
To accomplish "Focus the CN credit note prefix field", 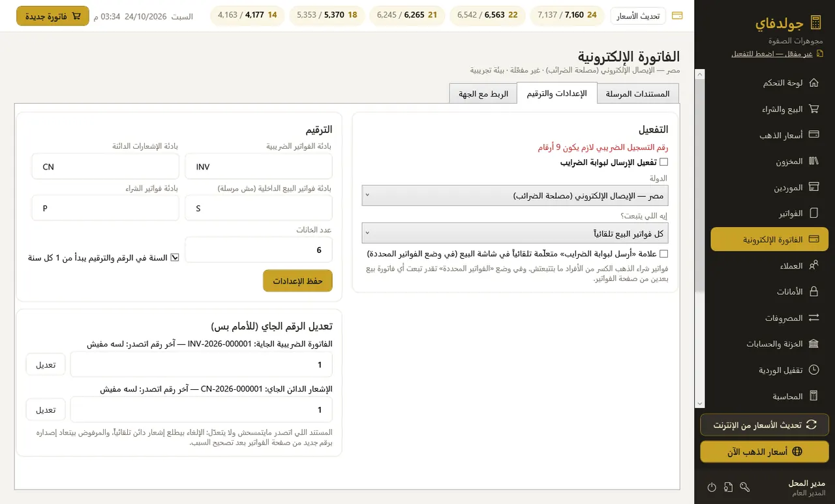I will (105, 166).
